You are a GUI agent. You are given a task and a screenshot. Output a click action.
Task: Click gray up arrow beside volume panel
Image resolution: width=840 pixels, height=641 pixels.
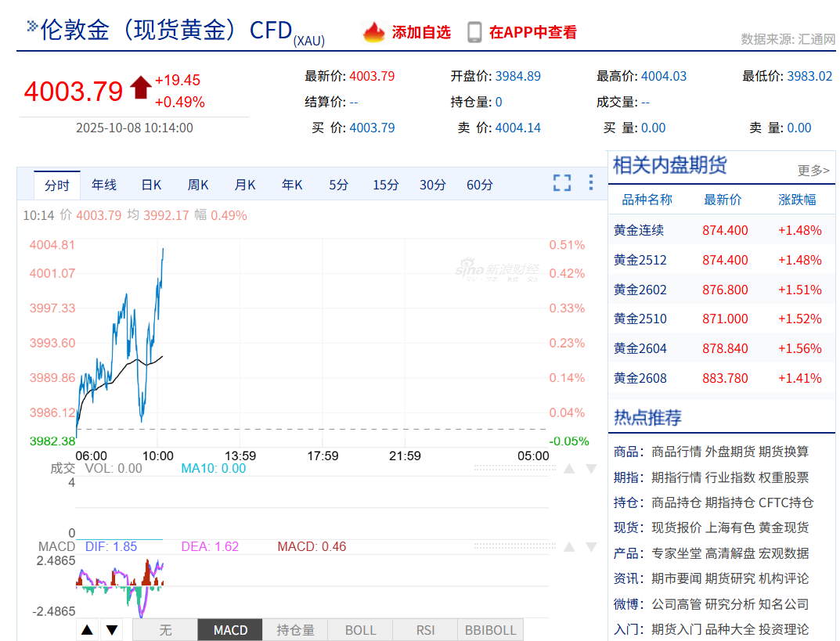tap(569, 469)
